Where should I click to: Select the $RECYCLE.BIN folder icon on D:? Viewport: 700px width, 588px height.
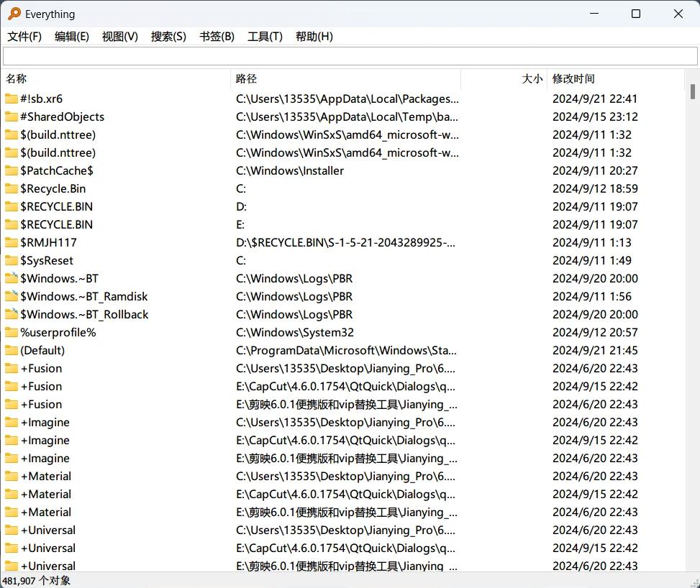click(12, 206)
